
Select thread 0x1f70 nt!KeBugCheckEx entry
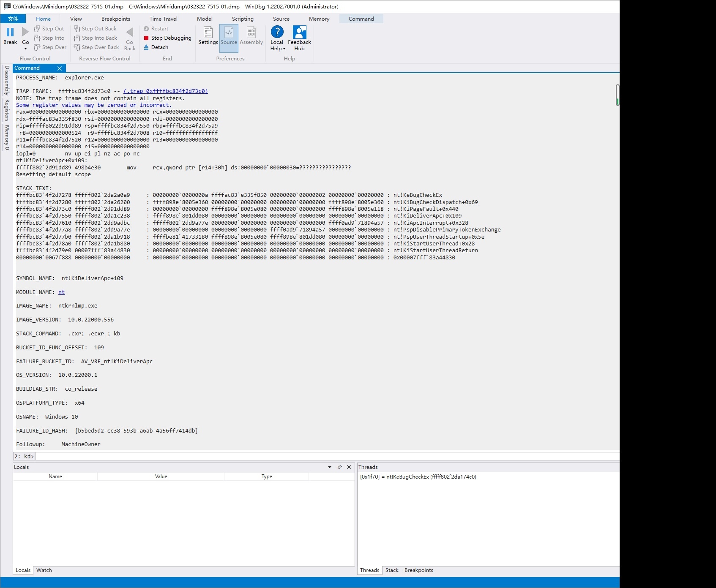pyautogui.click(x=418, y=477)
